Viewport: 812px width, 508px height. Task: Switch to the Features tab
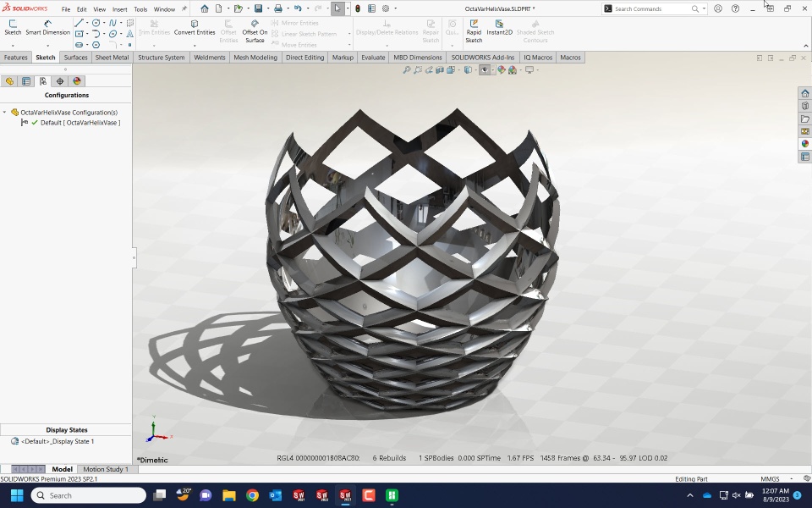(15, 58)
